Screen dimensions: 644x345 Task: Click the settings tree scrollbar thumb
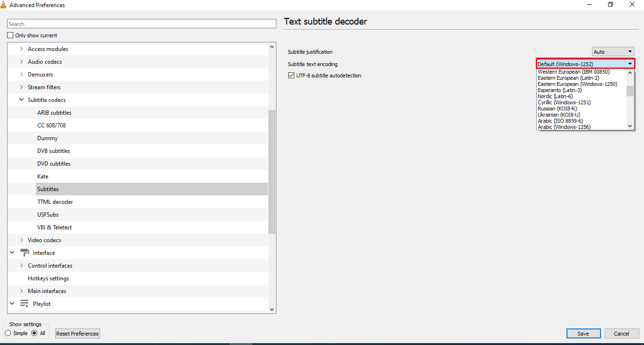tap(272, 172)
